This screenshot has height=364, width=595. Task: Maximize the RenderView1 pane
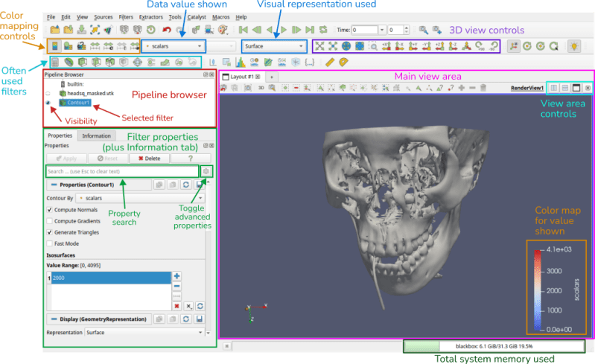click(576, 88)
